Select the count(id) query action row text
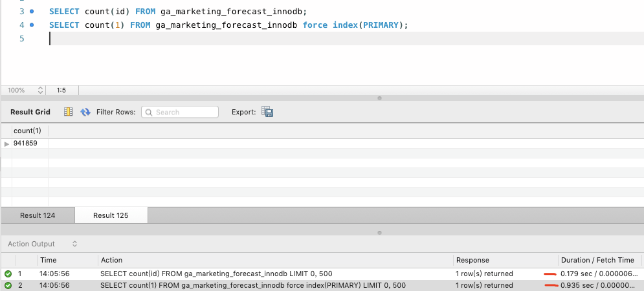Image resolution: width=644 pixels, height=291 pixels. click(216, 274)
